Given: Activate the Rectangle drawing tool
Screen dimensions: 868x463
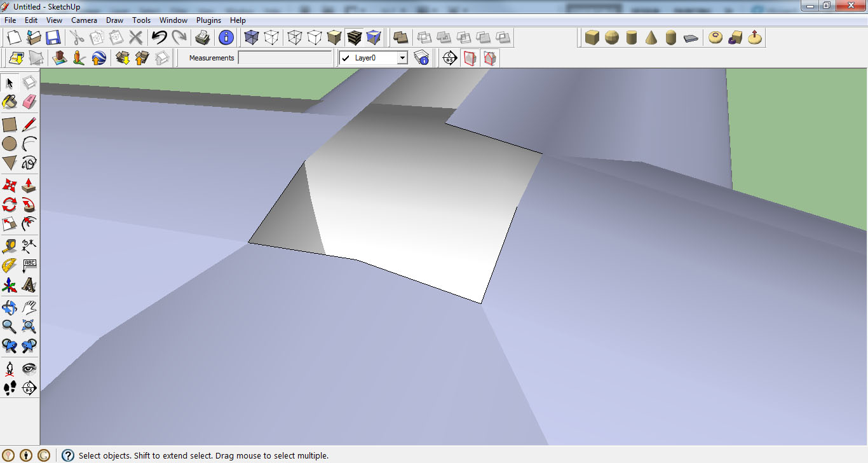Looking at the screenshot, I should tap(10, 125).
